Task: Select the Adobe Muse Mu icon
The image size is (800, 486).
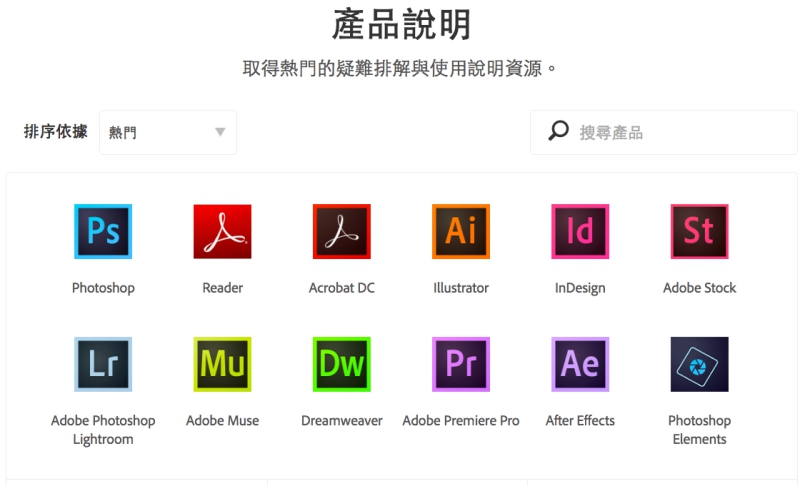Action: point(222,364)
